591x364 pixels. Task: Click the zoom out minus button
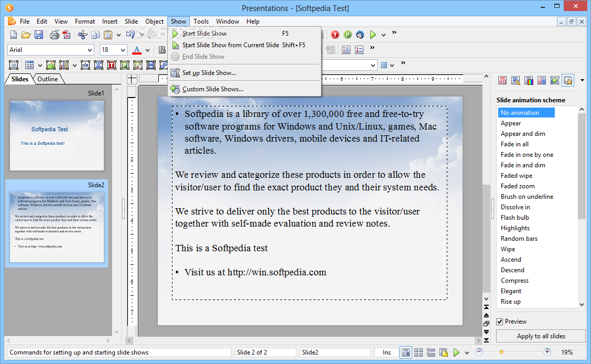[x=479, y=351]
